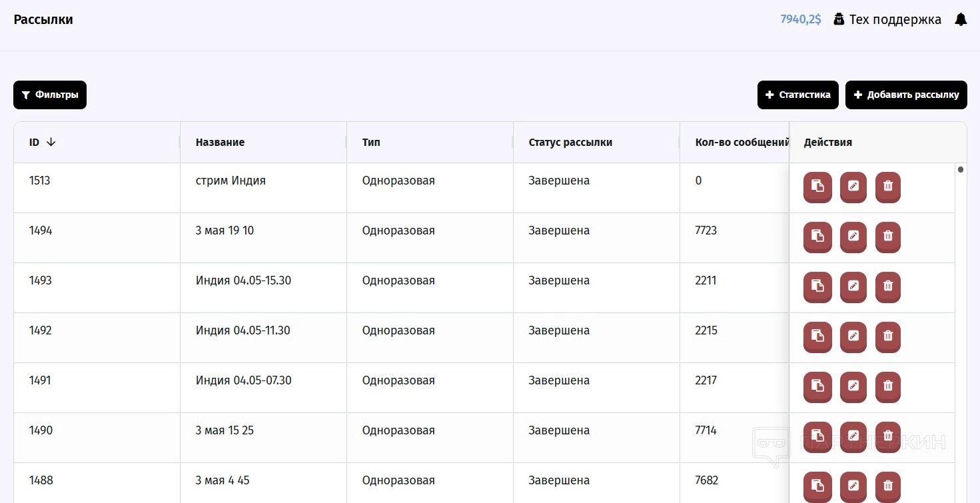Click edit icon for mailing 1491

pyautogui.click(x=853, y=386)
